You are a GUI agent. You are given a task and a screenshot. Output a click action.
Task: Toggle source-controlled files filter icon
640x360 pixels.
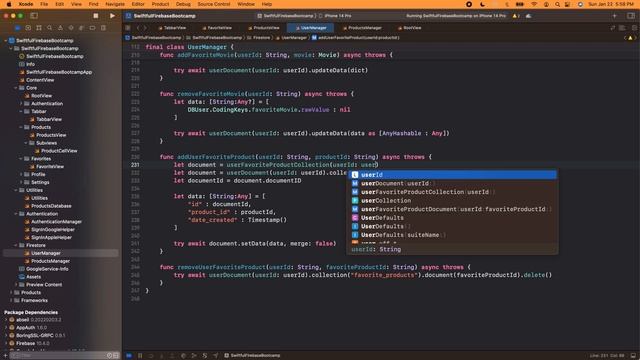116,356
